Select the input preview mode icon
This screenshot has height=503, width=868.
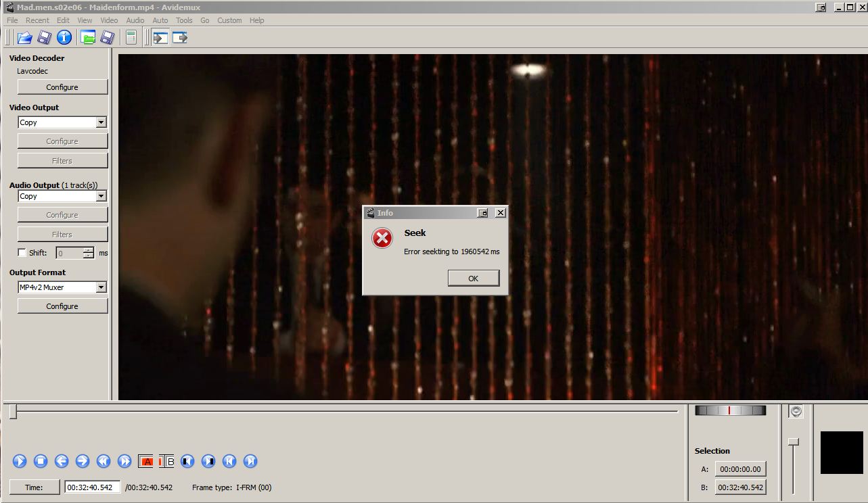click(x=160, y=37)
